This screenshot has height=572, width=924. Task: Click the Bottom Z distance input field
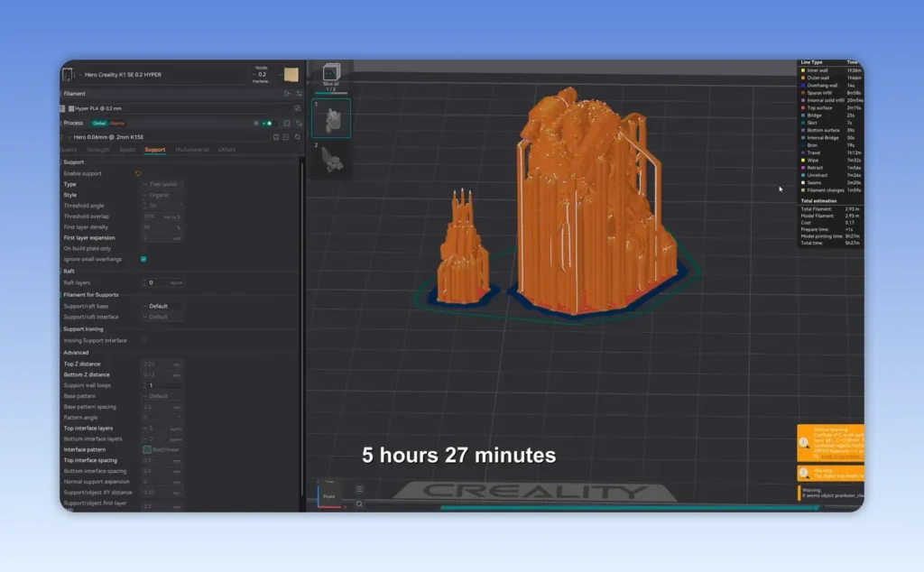162,374
